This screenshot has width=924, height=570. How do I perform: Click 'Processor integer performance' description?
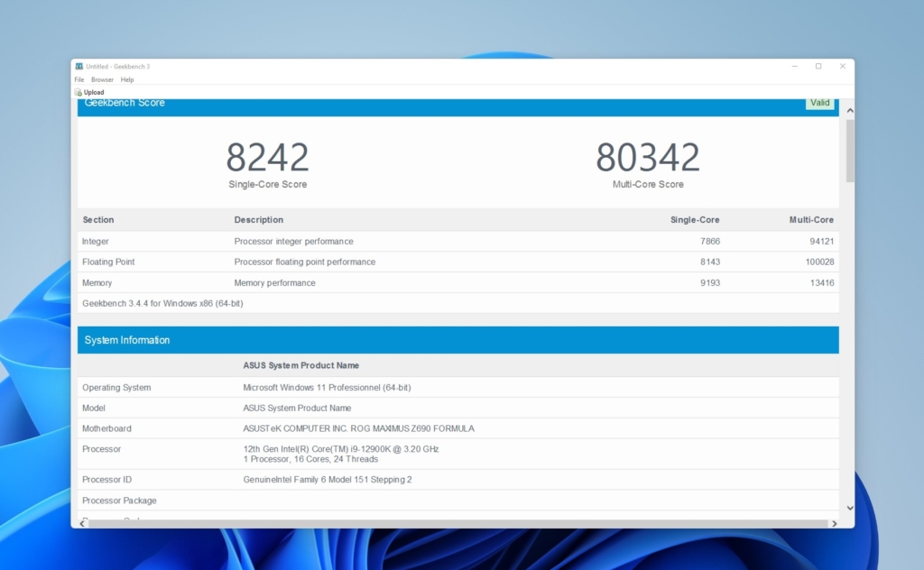point(293,242)
